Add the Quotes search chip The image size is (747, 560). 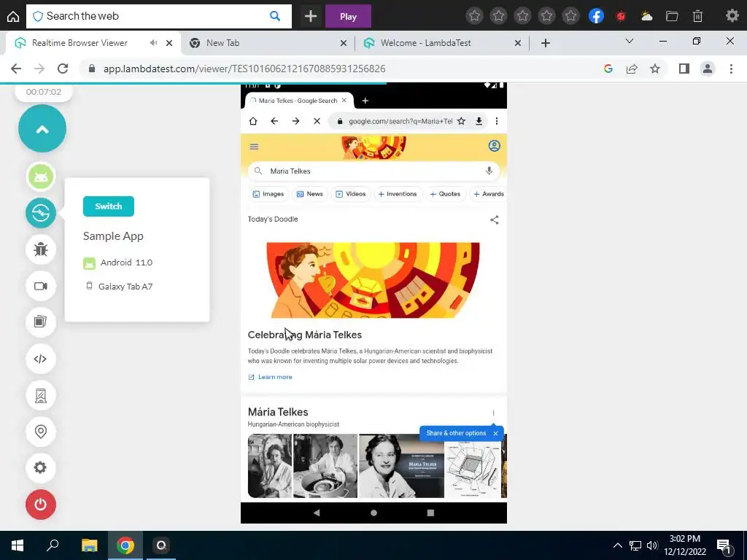[445, 194]
